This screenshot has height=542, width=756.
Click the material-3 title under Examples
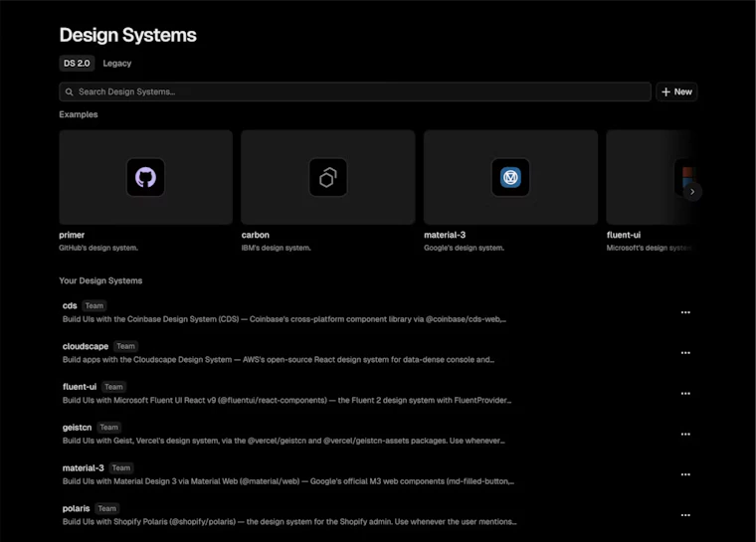tap(445, 235)
